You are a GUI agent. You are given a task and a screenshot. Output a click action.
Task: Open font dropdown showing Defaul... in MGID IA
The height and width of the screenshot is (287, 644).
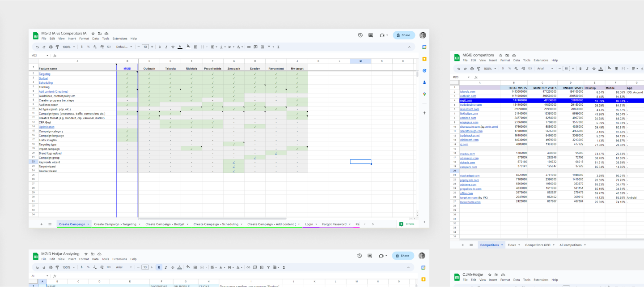[x=124, y=47]
